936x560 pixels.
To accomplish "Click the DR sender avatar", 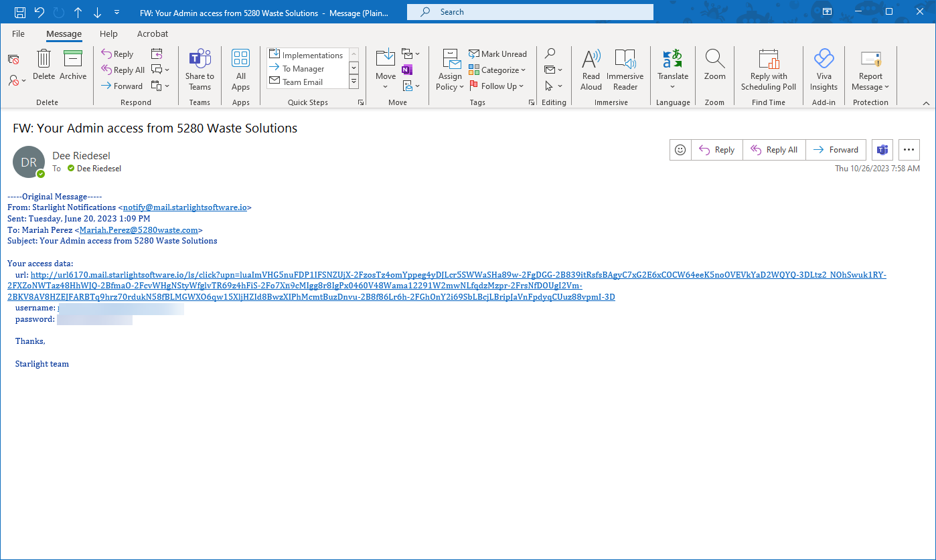I will tap(29, 162).
